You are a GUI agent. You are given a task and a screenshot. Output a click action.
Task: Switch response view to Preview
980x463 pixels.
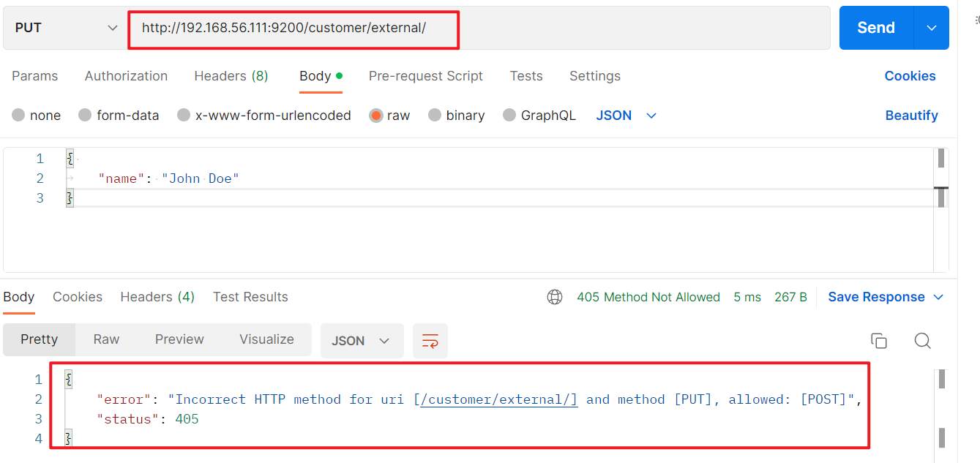[x=179, y=339]
